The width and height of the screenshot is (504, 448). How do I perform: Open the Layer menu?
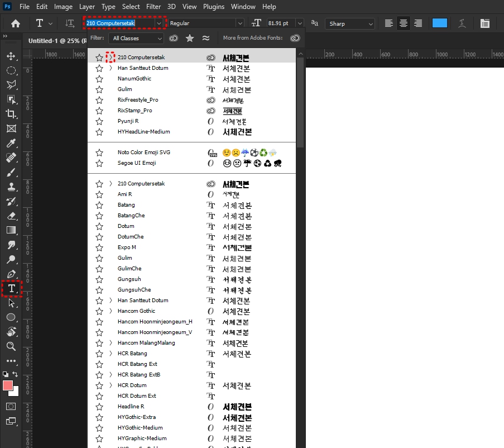(87, 7)
